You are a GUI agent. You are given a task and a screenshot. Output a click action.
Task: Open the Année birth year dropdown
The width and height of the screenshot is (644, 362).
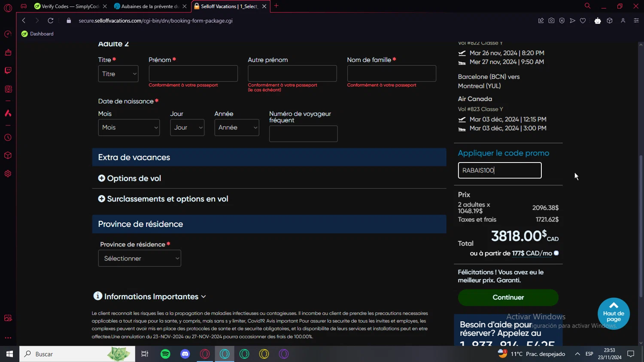pos(237,127)
